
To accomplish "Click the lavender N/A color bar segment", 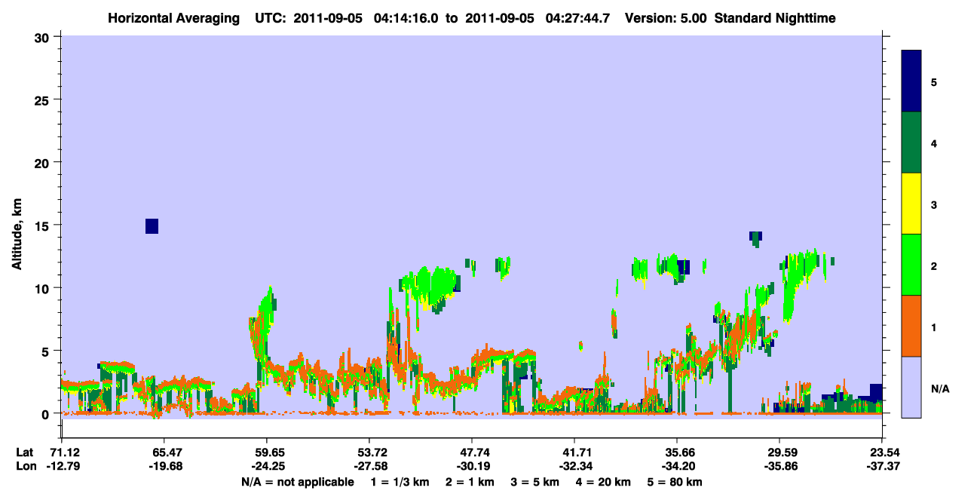I will point(911,387).
